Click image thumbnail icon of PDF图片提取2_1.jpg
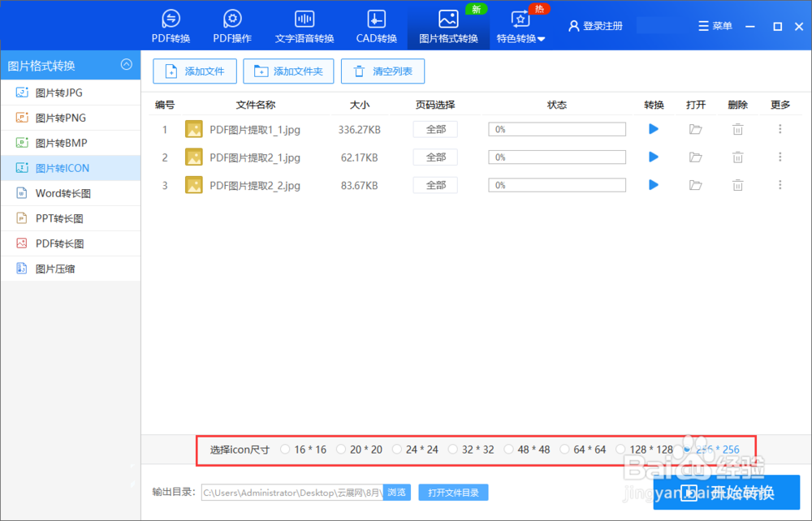The image size is (812, 521). pyautogui.click(x=194, y=157)
